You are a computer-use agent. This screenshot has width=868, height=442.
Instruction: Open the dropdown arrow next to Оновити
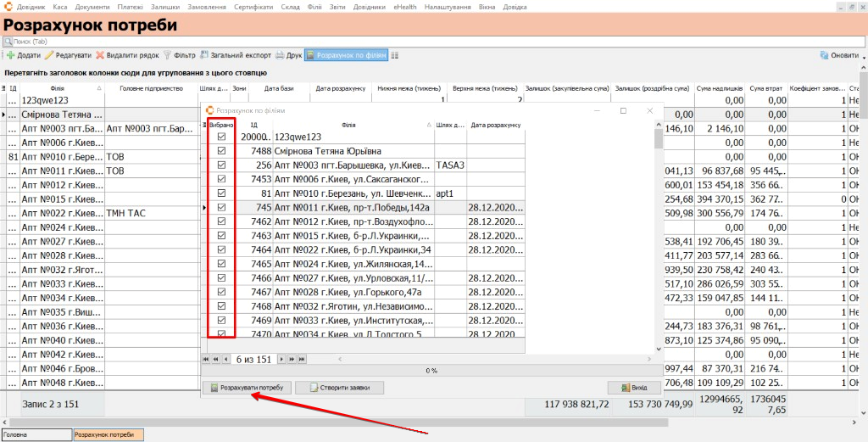click(863, 56)
